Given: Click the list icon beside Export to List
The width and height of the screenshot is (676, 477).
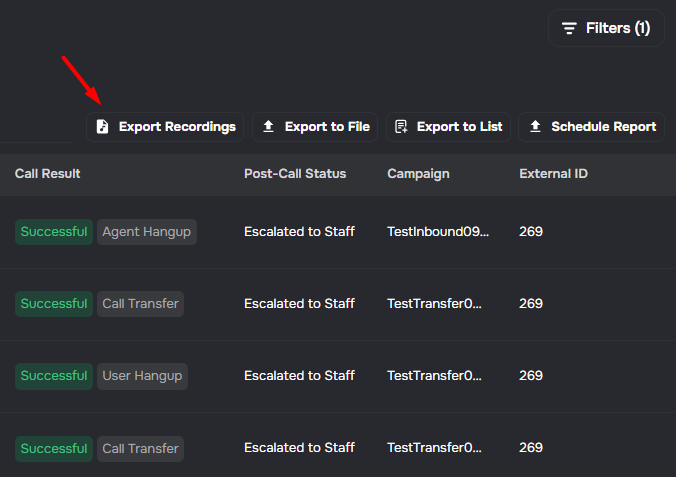Looking at the screenshot, I should [x=401, y=127].
